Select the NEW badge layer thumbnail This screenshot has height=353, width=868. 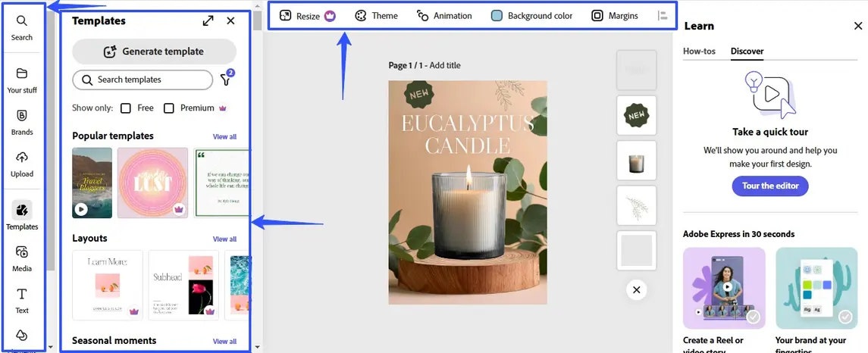click(x=636, y=115)
